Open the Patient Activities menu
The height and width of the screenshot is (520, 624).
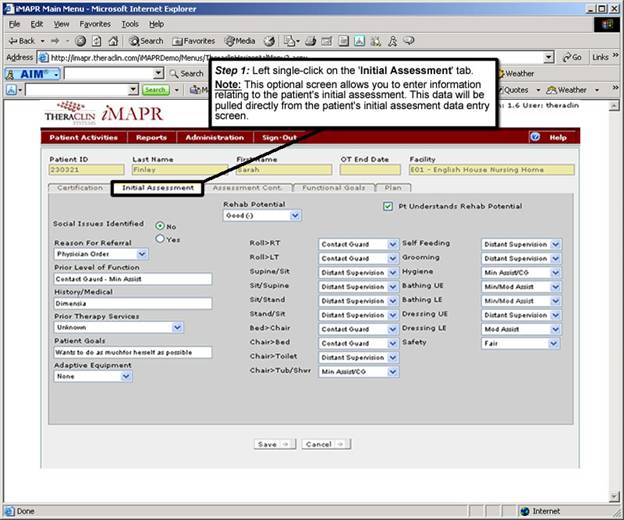(84, 137)
